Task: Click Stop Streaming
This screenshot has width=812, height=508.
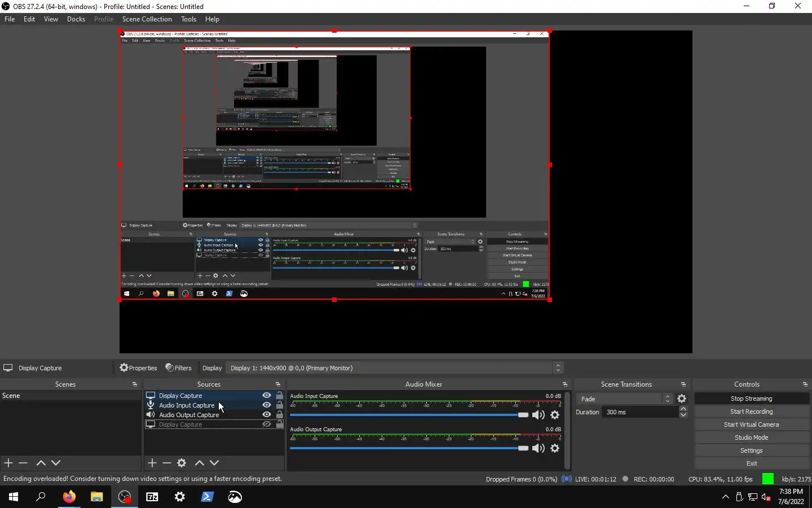Action: 752,398
